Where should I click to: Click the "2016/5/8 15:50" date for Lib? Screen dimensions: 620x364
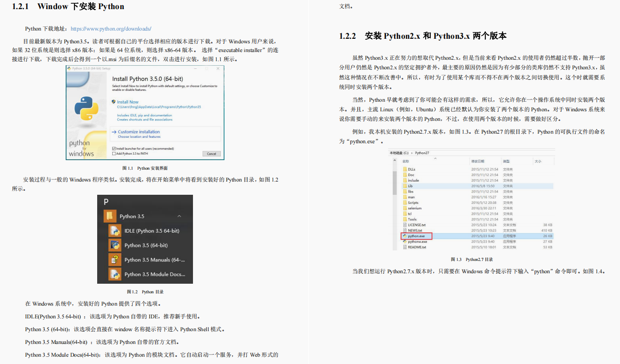coord(484,186)
